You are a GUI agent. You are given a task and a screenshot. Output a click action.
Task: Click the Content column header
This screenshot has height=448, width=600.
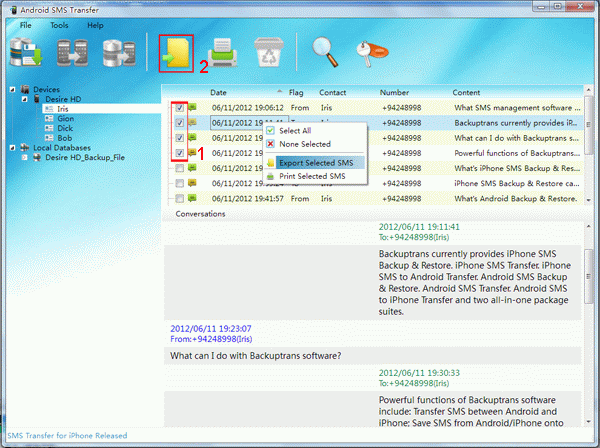point(466,93)
